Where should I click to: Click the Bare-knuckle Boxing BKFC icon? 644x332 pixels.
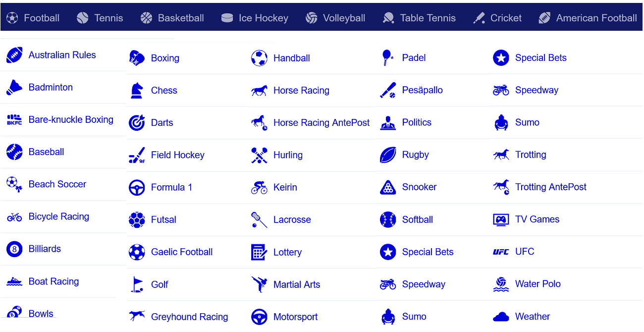click(14, 119)
